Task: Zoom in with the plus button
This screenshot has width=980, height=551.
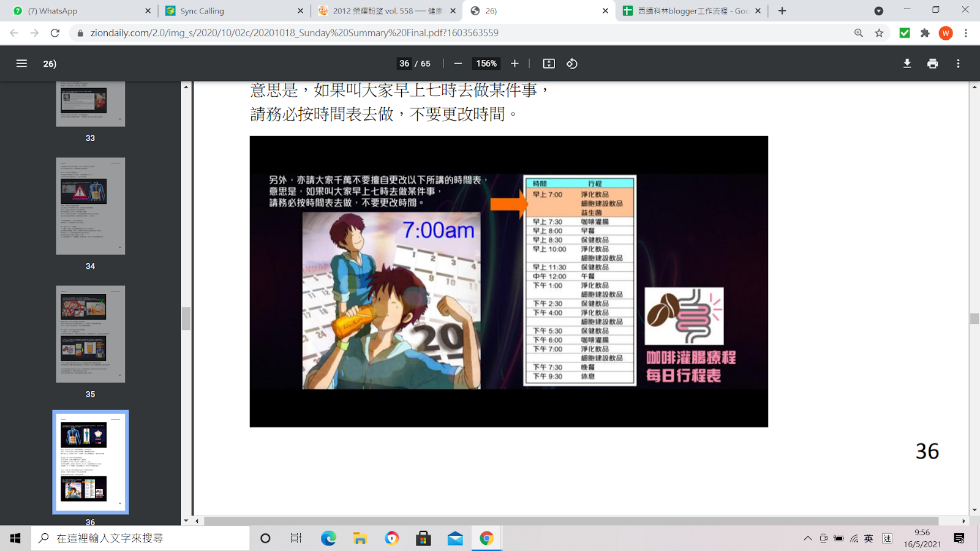Action: coord(514,64)
